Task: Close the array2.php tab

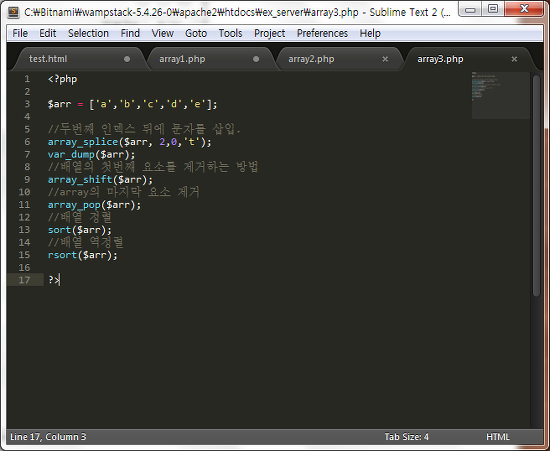Action: (385, 59)
